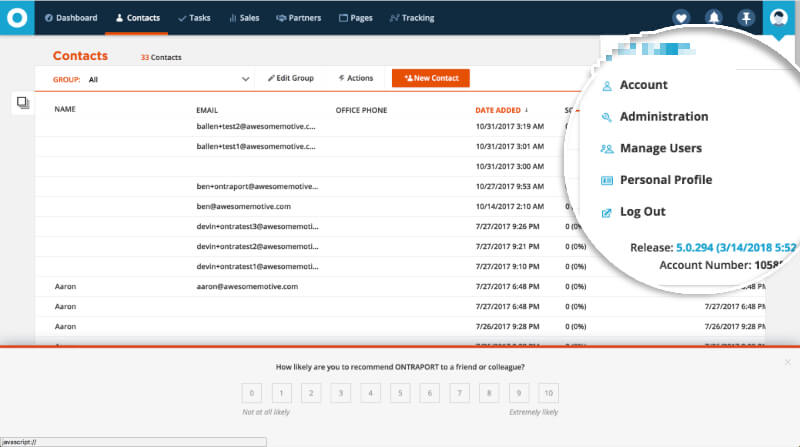Choose Log Out from menu
The width and height of the screenshot is (800, 447).
(642, 211)
